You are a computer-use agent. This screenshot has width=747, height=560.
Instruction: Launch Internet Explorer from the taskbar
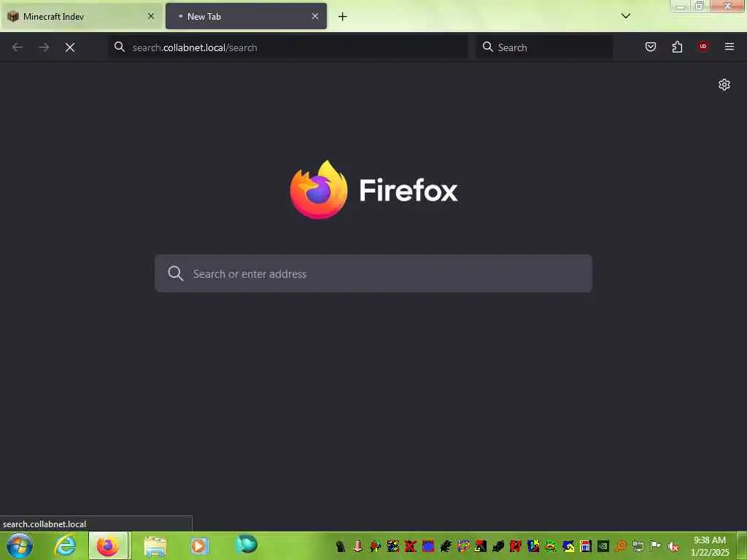point(65,545)
